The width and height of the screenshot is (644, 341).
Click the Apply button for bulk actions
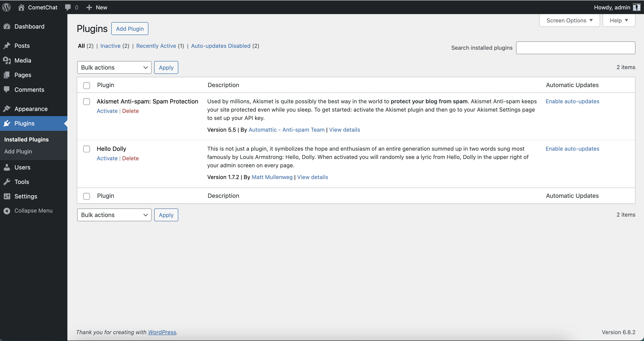point(166,67)
